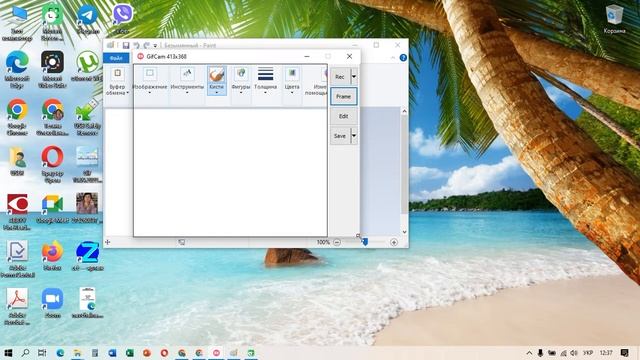Viewport: 640px width, 360px height.
Task: Select the Telegram desktop shortcut
Action: point(87,19)
